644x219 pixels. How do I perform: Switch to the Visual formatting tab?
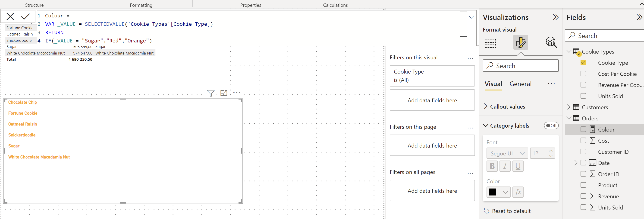pos(493,84)
